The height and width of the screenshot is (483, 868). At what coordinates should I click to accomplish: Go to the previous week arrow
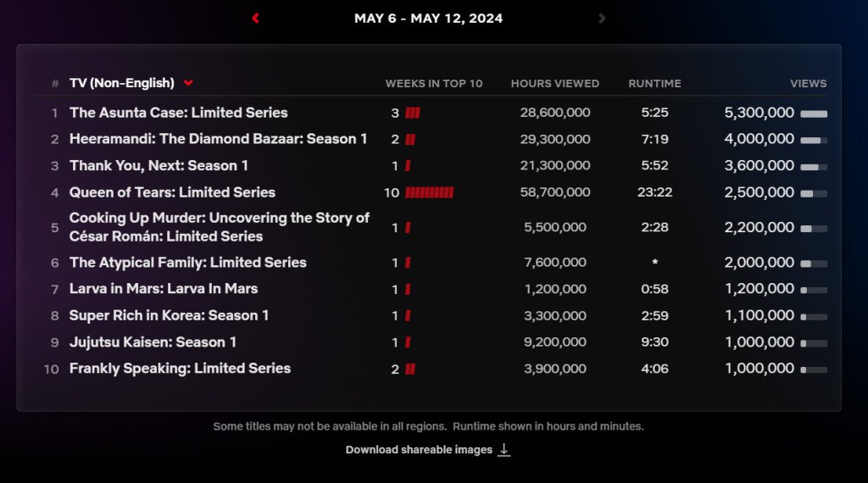click(x=255, y=18)
